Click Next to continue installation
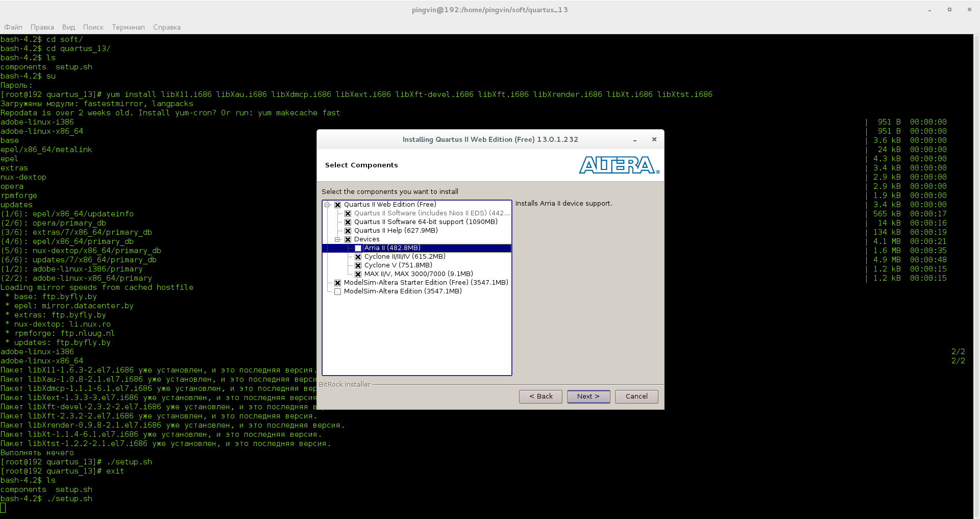 pyautogui.click(x=588, y=397)
